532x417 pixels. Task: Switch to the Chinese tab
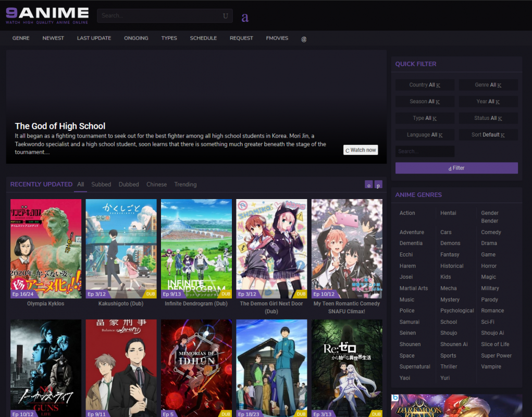[156, 185]
